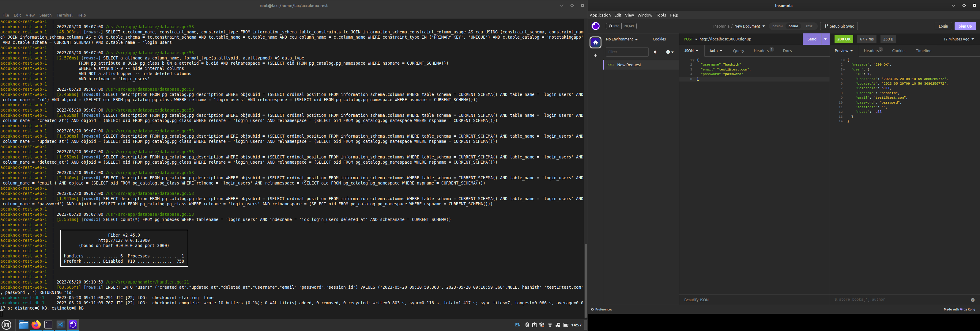This screenshot has width=980, height=331.
Task: Switch to TEST mode toggle
Action: (809, 26)
